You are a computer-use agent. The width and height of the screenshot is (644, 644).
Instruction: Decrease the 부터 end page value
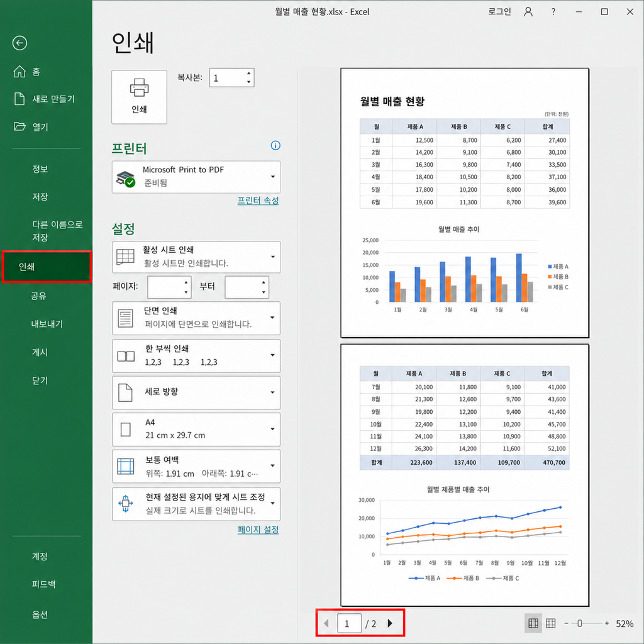[264, 292]
